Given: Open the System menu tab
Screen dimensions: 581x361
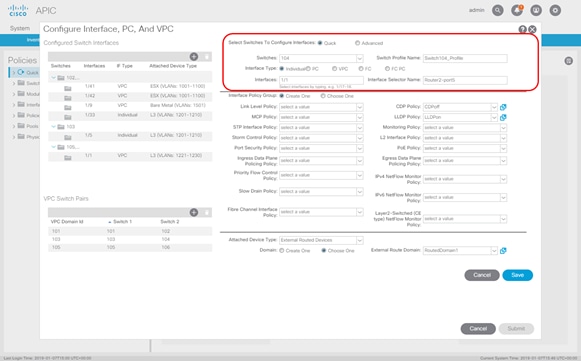Looking at the screenshot, I should click(x=20, y=29).
